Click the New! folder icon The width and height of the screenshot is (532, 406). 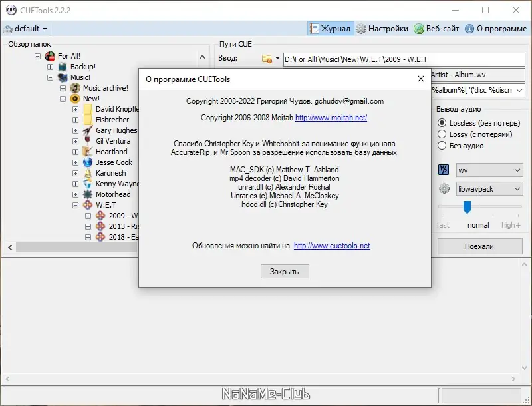click(75, 99)
